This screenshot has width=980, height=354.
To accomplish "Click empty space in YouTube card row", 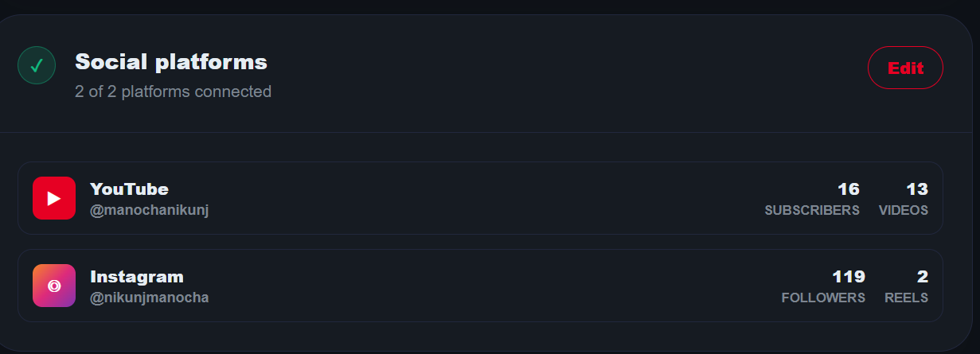I will pyautogui.click(x=478, y=198).
